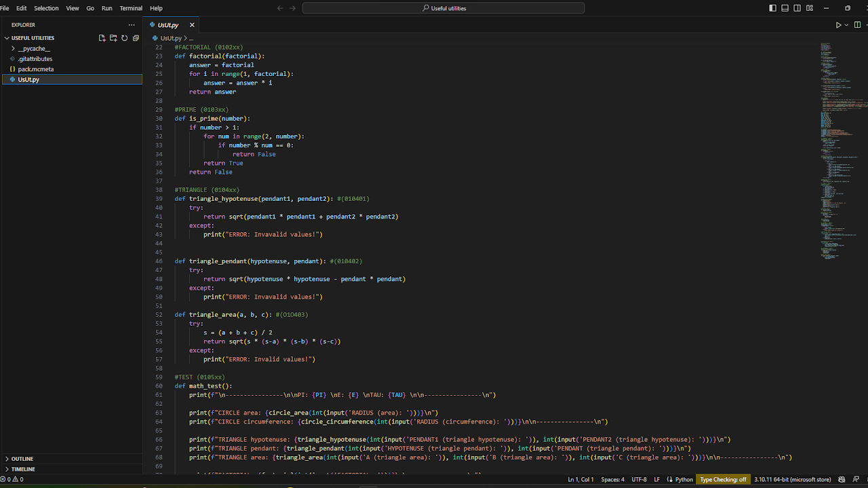Expand the OUTLINE section
Screen dimensions: 868x488
pyautogui.click(x=22, y=459)
